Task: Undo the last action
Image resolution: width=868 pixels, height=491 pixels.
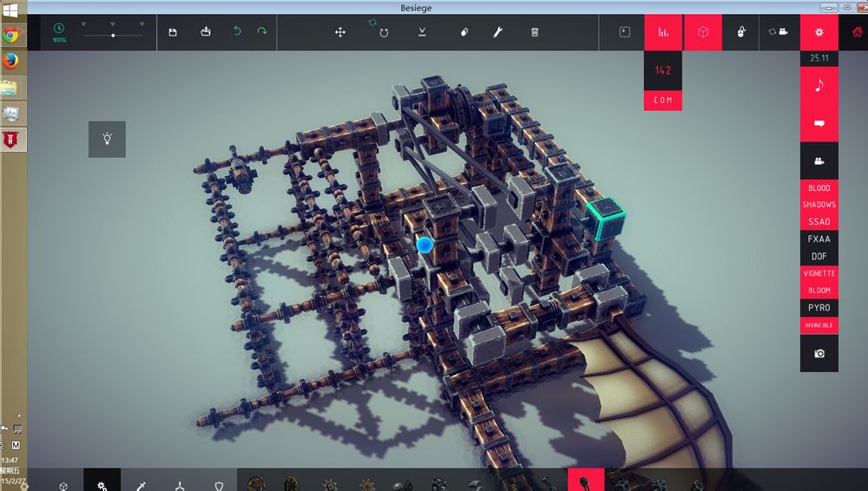Action: (x=237, y=31)
